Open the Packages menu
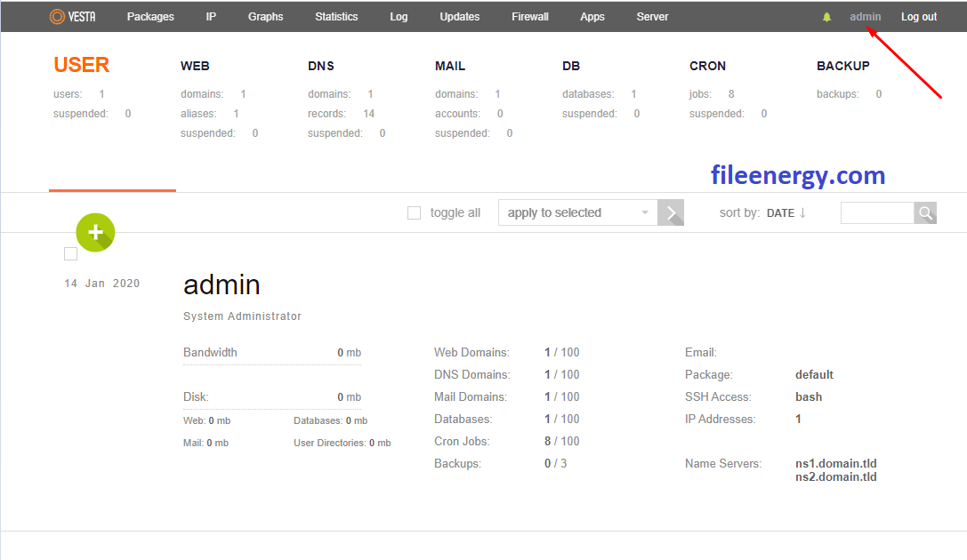This screenshot has width=967, height=560. pos(150,17)
